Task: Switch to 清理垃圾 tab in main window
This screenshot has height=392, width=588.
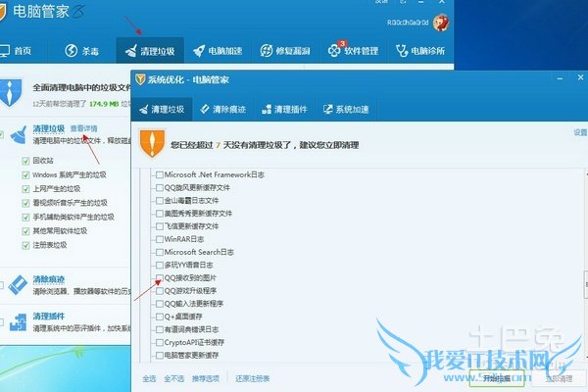Action: pos(150,51)
